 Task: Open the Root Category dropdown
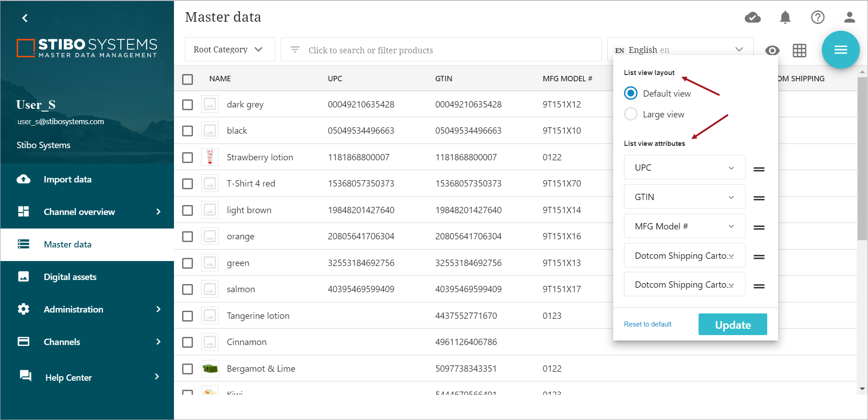click(x=229, y=50)
